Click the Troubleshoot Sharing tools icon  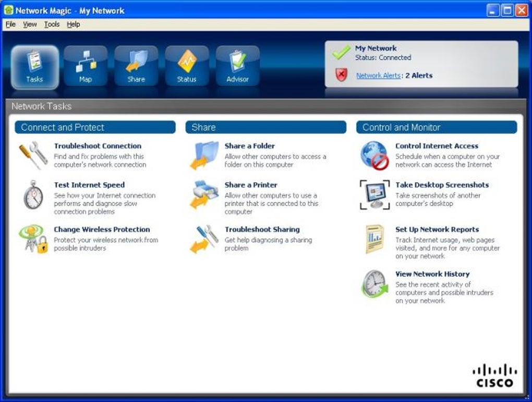coord(204,239)
